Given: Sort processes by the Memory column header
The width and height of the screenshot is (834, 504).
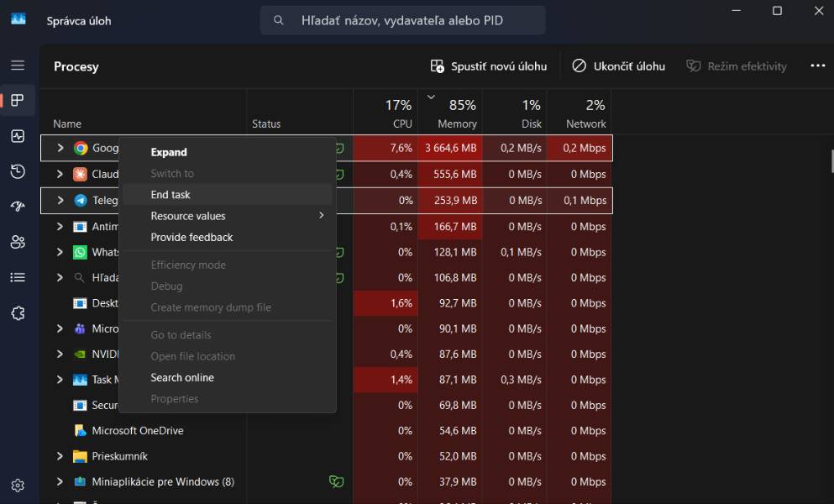Looking at the screenshot, I should tap(450, 113).
